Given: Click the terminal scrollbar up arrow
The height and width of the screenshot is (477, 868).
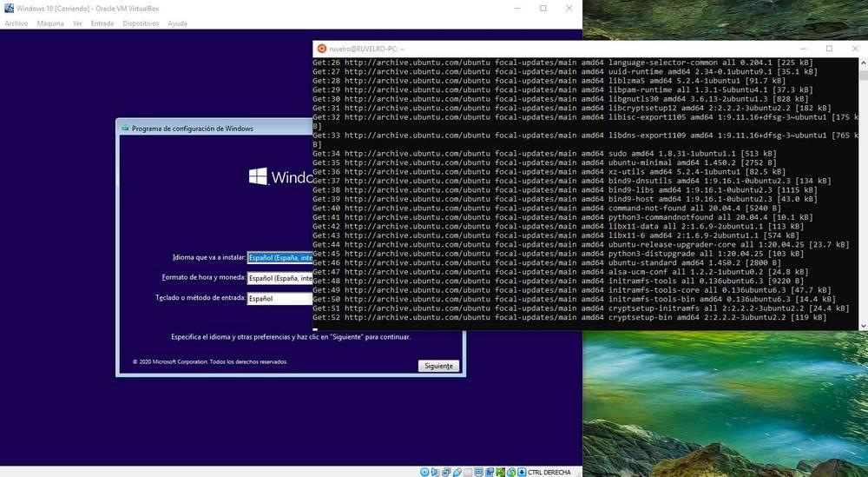Looking at the screenshot, I should pyautogui.click(x=863, y=63).
